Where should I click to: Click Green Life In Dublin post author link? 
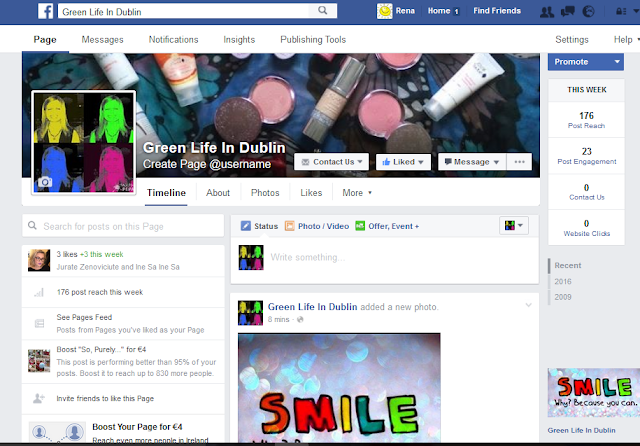click(313, 307)
